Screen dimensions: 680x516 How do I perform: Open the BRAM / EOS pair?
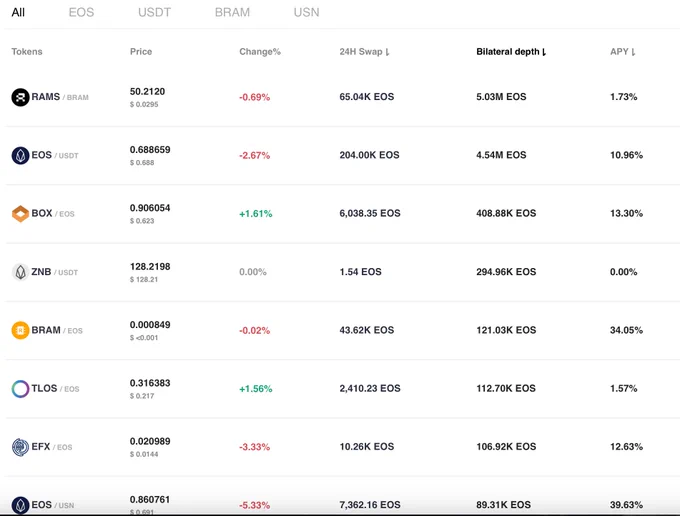(57, 330)
